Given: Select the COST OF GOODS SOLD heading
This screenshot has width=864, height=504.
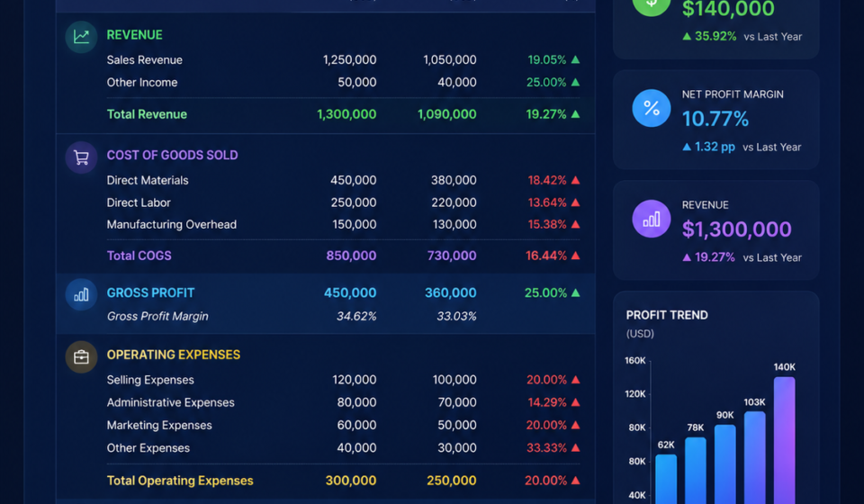Looking at the screenshot, I should 173,156.
